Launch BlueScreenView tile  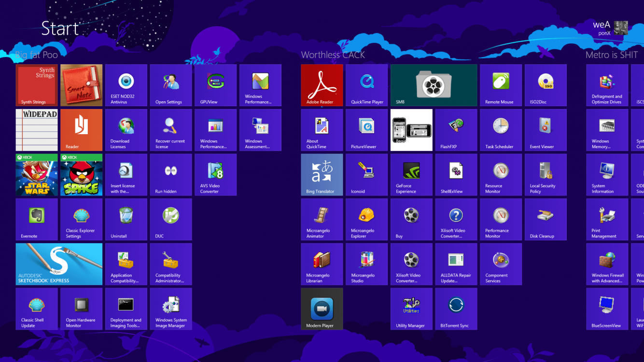[x=607, y=309]
